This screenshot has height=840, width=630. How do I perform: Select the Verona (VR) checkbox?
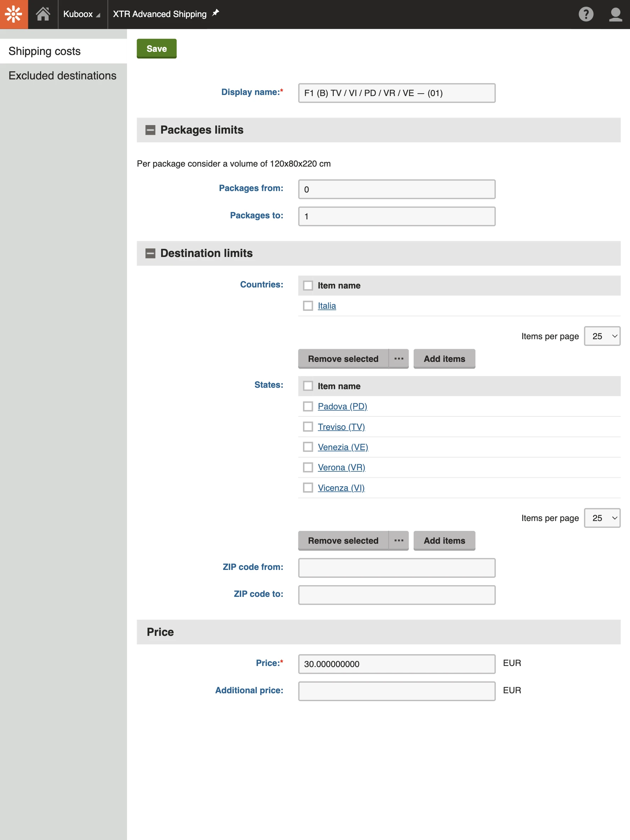(308, 467)
